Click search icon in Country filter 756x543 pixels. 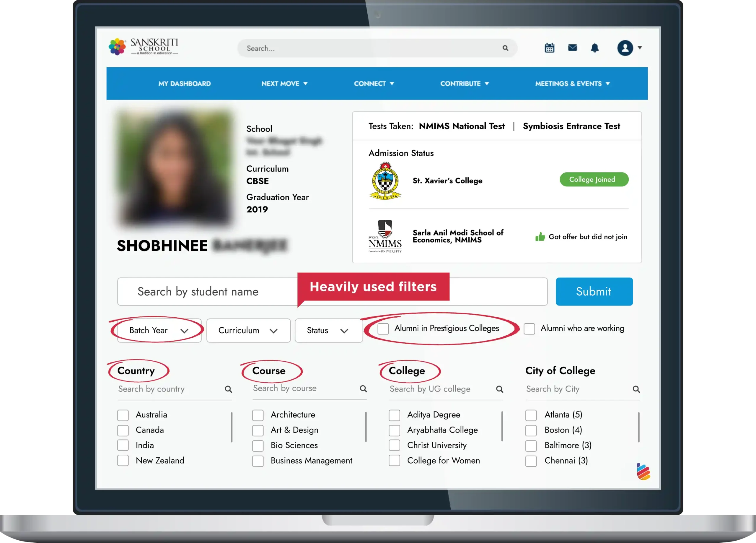click(228, 389)
